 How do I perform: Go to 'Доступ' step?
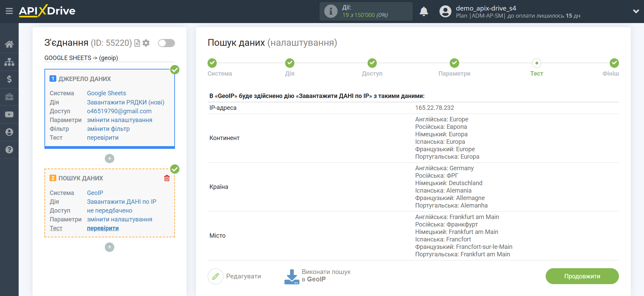[372, 67]
